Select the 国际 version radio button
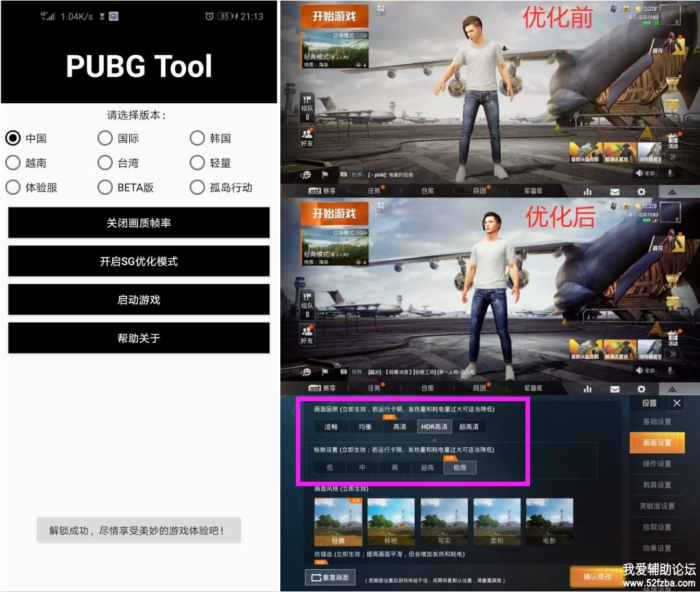This screenshot has width=700, height=592. click(105, 138)
